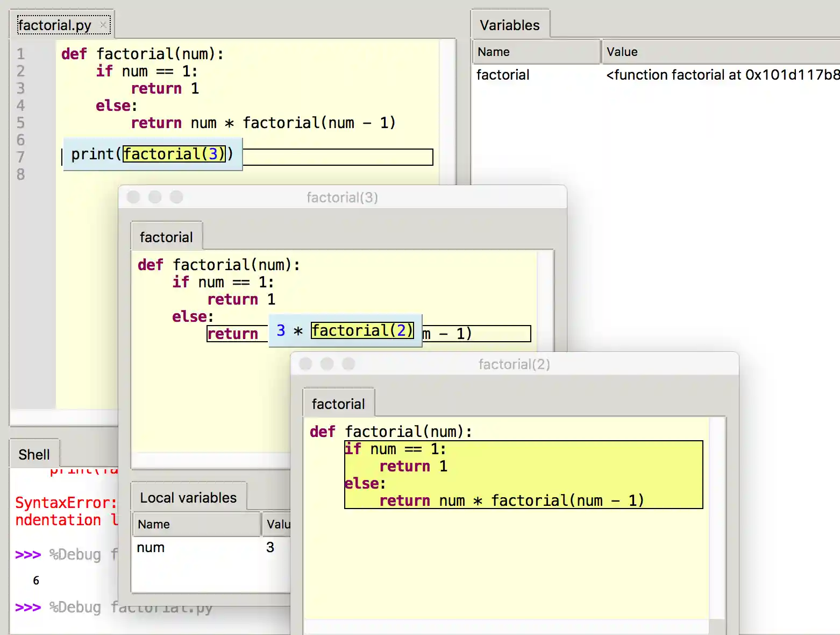Zoom the factorial(2) frame window
Viewport: 840px width, 635px height.
[348, 364]
